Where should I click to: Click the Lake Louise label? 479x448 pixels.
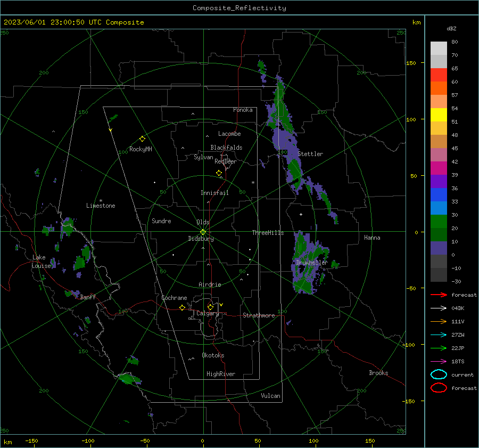pyautogui.click(x=41, y=262)
